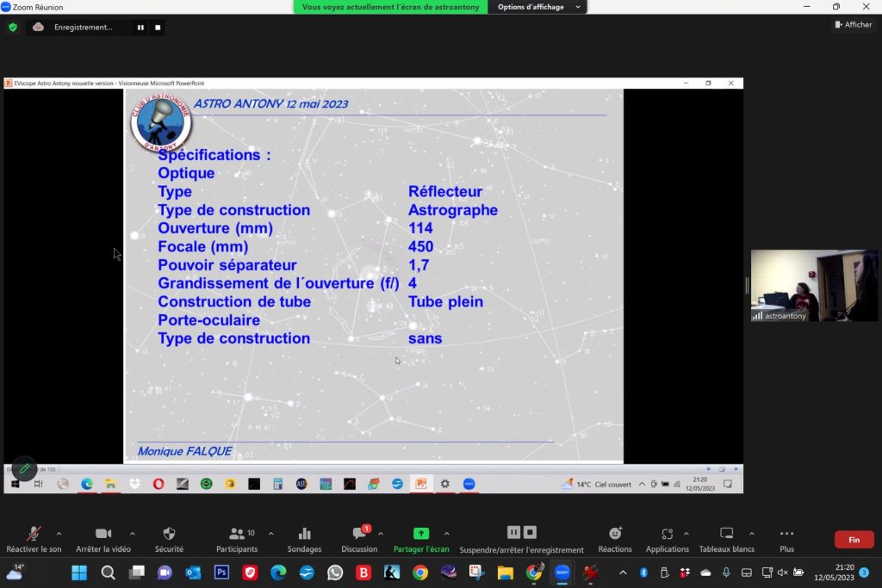Click the Focale (mm) label on slide
This screenshot has width=882, height=588.
(202, 247)
